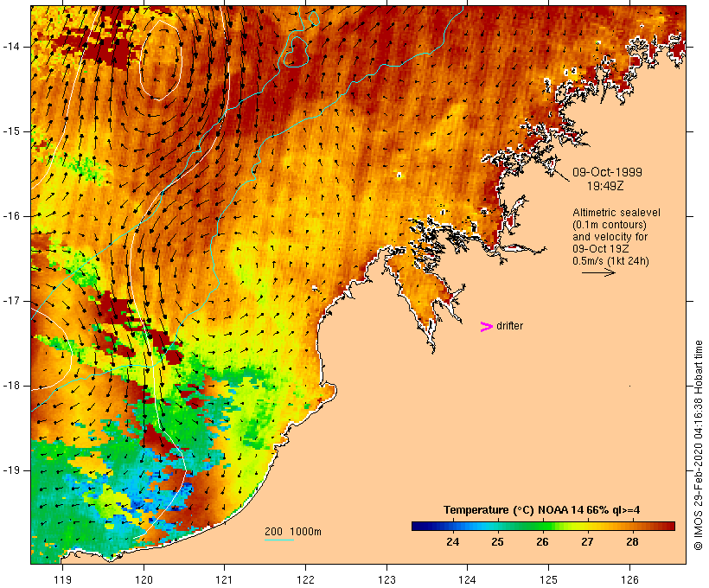Click the longitude axis label '119'
709x588 pixels.
tap(62, 580)
